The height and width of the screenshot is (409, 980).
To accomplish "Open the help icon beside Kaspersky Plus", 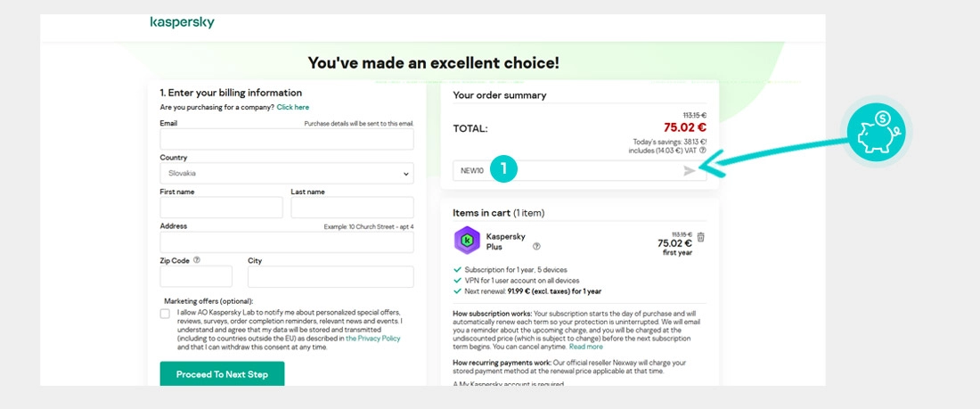I will coord(536,247).
